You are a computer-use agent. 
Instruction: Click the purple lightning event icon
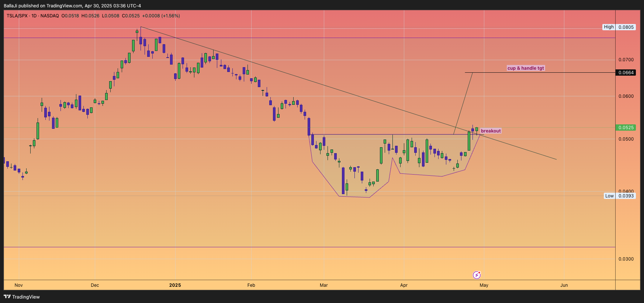(477, 275)
